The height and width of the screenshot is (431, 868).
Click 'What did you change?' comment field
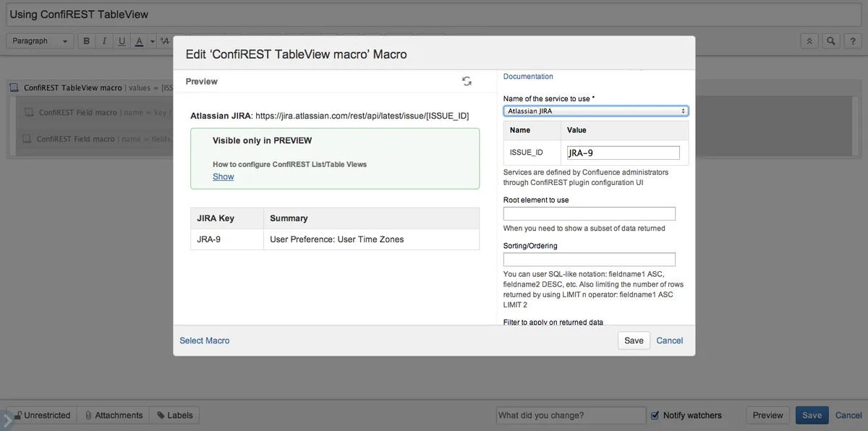571,415
